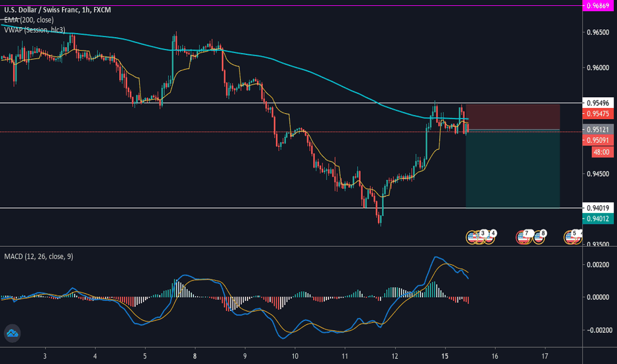This screenshot has height=364, width=617.
Task: Click the red 0.95091 current price label
Action: coord(598,140)
